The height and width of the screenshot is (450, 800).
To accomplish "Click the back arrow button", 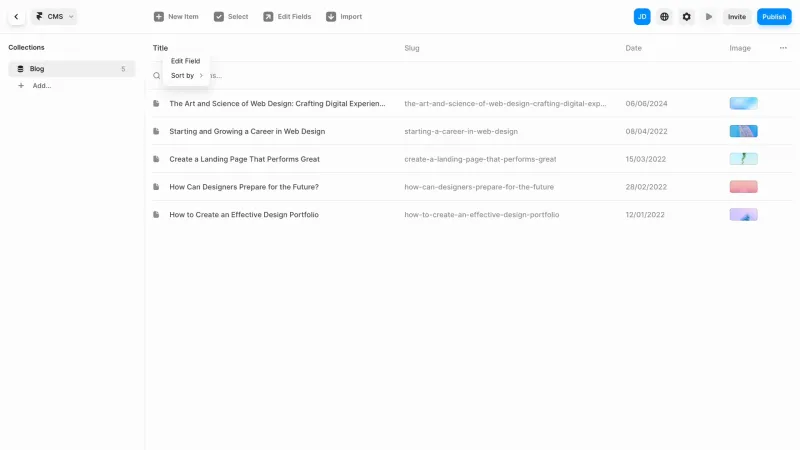I will pos(16,17).
